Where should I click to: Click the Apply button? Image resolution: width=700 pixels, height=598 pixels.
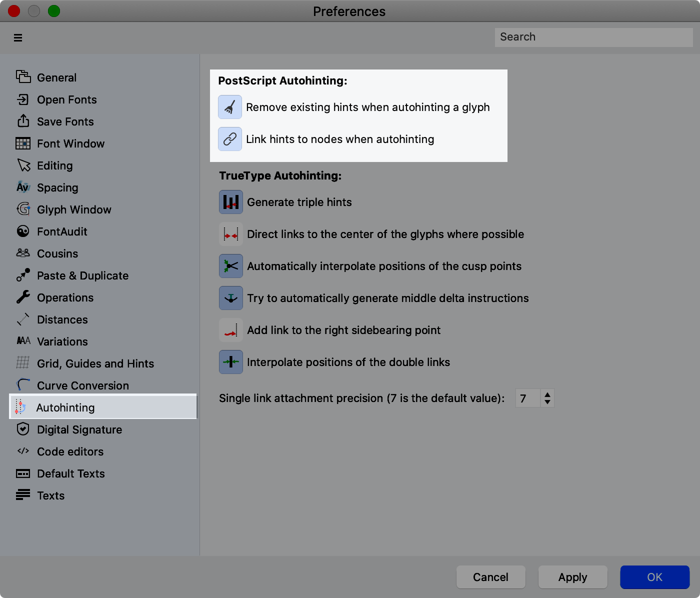click(x=572, y=577)
